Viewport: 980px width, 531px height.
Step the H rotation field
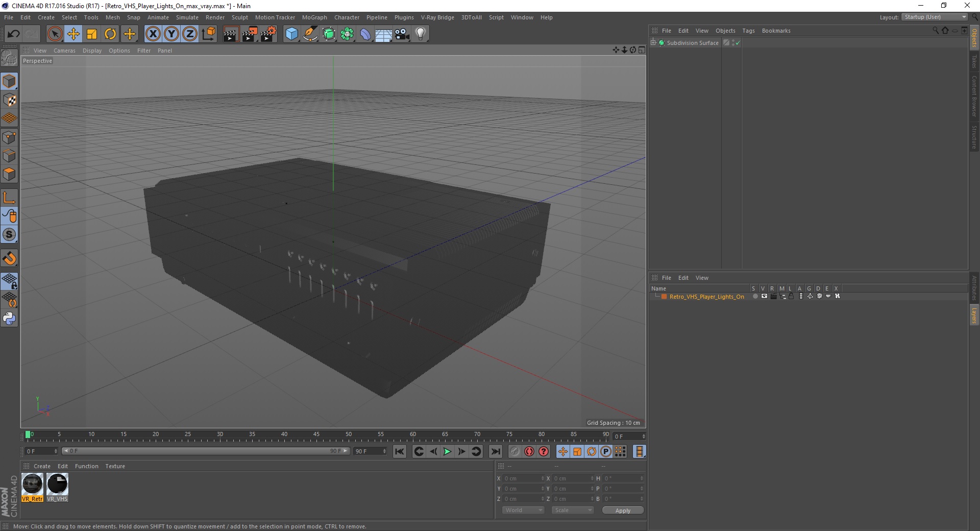pos(624,478)
